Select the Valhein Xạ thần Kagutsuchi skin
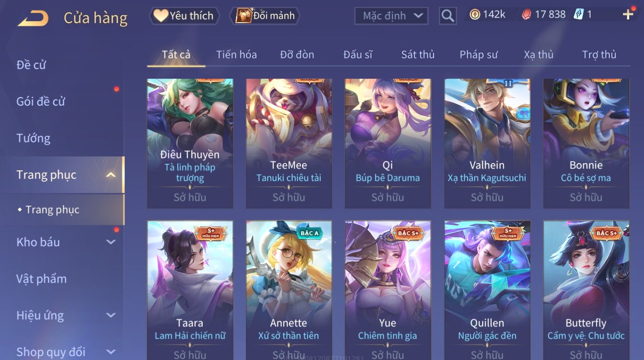This screenshot has height=360, width=644. coord(487,143)
